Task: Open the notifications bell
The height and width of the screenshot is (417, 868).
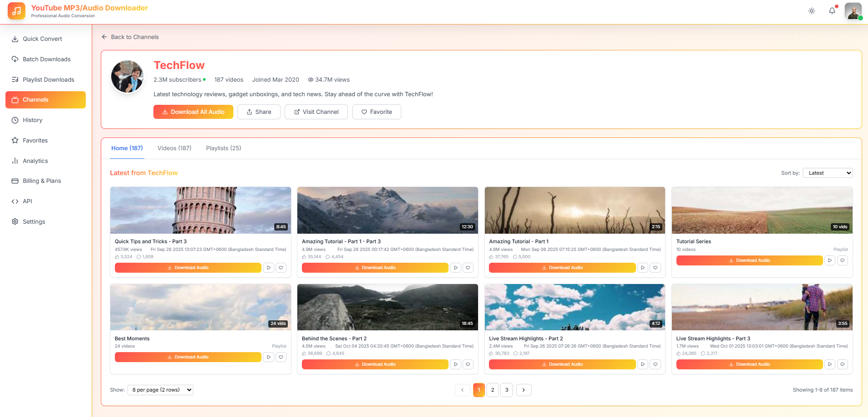Action: (x=832, y=11)
